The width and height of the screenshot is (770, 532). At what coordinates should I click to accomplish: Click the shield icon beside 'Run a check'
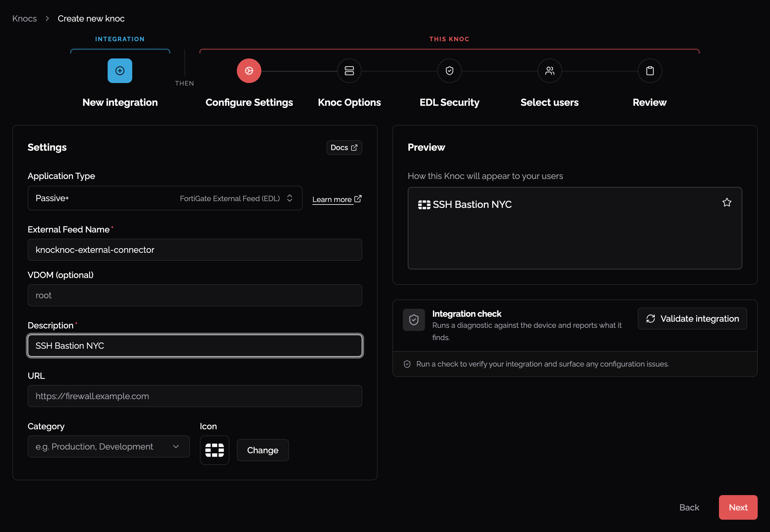[x=407, y=364]
